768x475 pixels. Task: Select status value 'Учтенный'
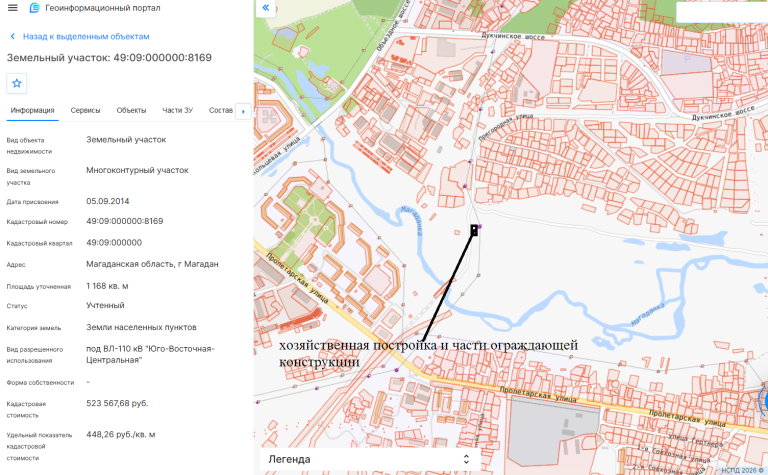pos(105,306)
